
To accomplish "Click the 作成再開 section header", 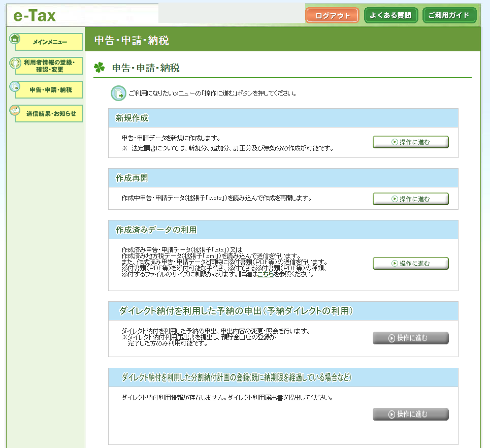I will pyautogui.click(x=283, y=178).
